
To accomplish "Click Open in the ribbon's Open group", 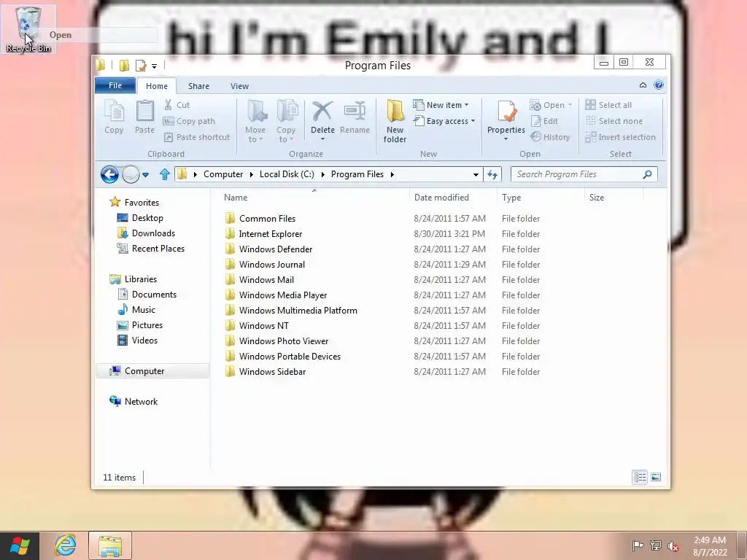I will pos(551,105).
